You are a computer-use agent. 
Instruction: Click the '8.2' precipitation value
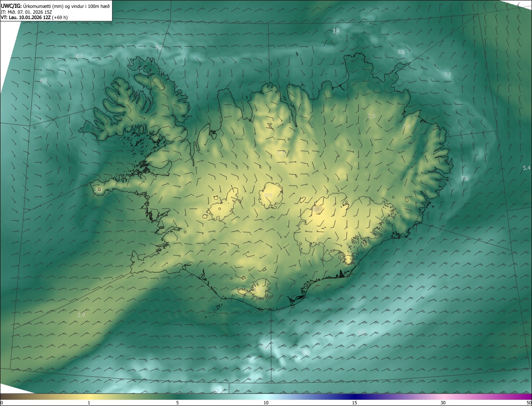(159, 48)
